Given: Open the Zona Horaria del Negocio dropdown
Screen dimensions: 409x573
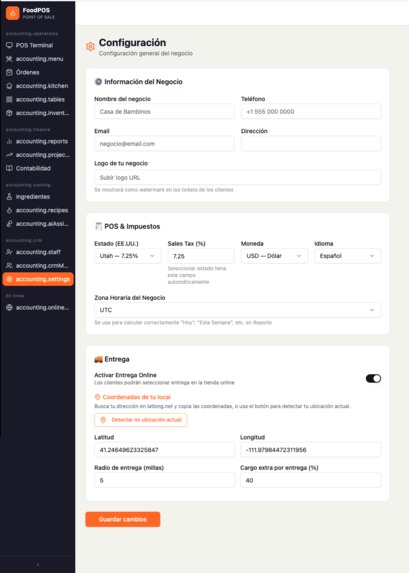Looking at the screenshot, I should coord(238,310).
